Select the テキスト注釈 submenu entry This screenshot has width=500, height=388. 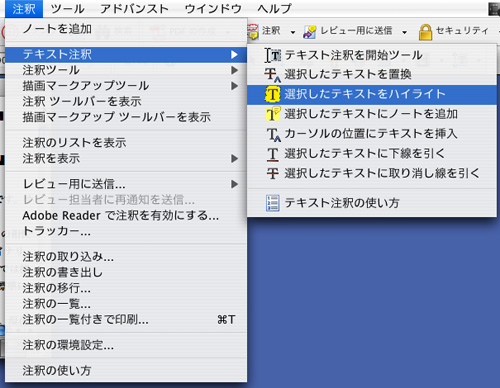click(x=126, y=54)
